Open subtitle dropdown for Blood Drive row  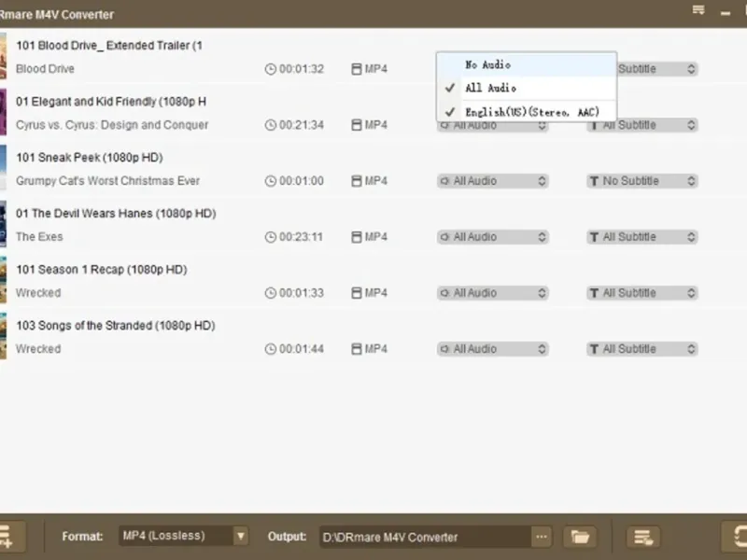tap(657, 69)
